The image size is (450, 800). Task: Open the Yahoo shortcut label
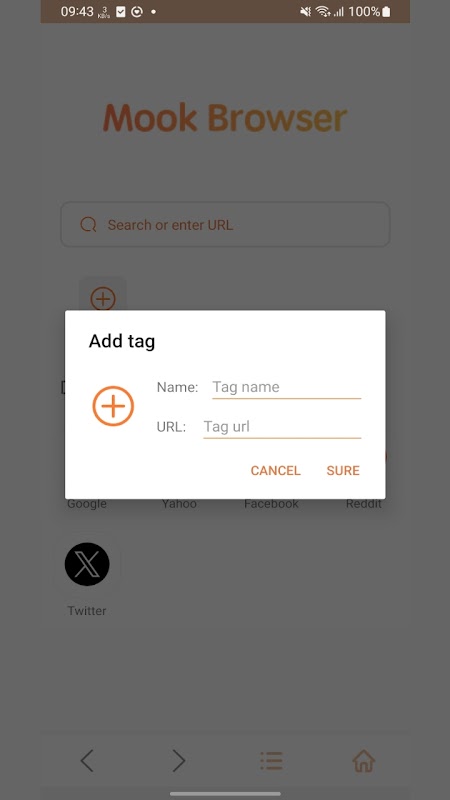click(179, 504)
